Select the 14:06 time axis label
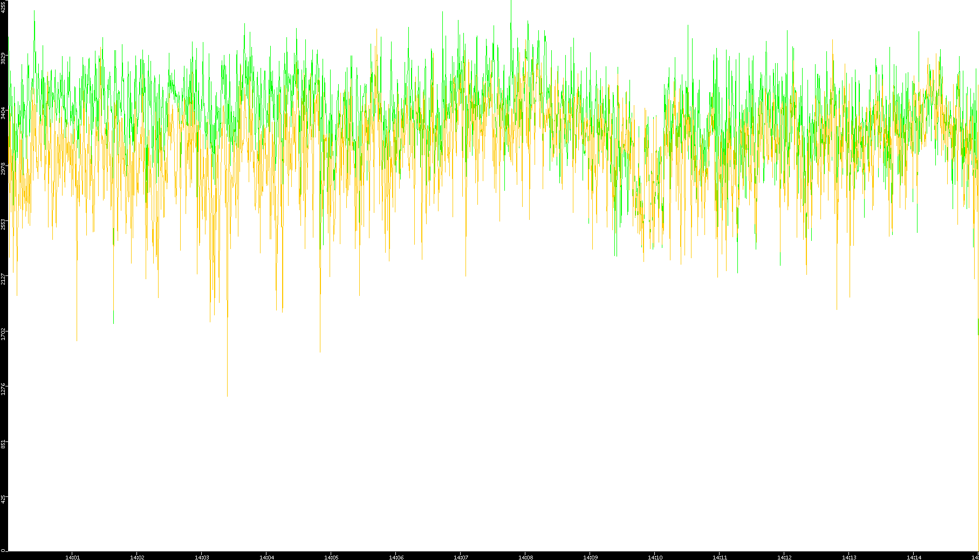Screen dimensions: 979x560 [396, 557]
